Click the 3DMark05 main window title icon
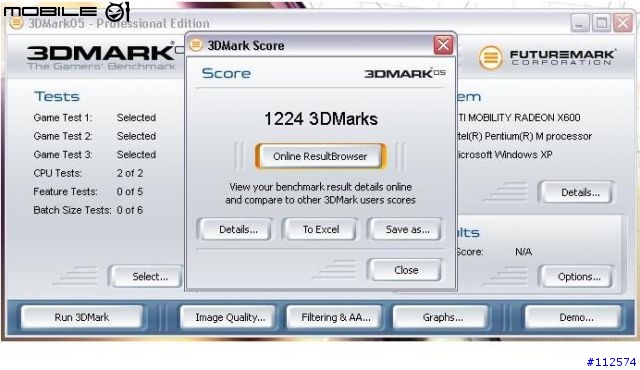 pyautogui.click(x=16, y=23)
